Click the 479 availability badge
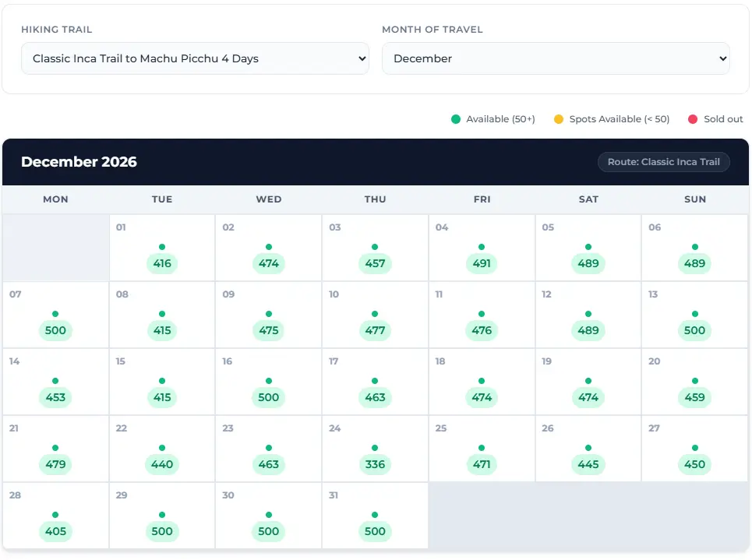 click(55, 464)
